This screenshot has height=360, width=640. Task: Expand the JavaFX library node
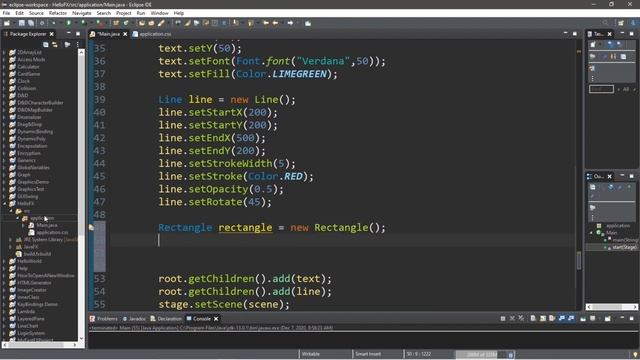pyautogui.click(x=11, y=247)
